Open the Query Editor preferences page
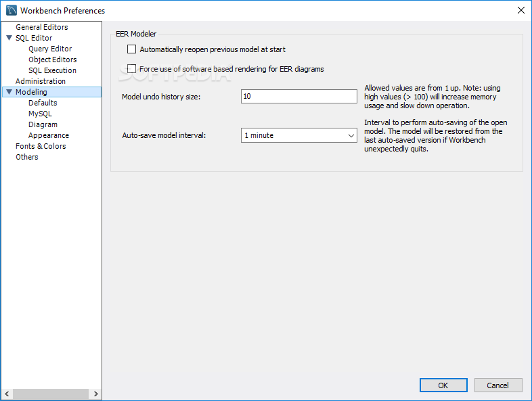This screenshot has height=401, width=532. coord(50,49)
